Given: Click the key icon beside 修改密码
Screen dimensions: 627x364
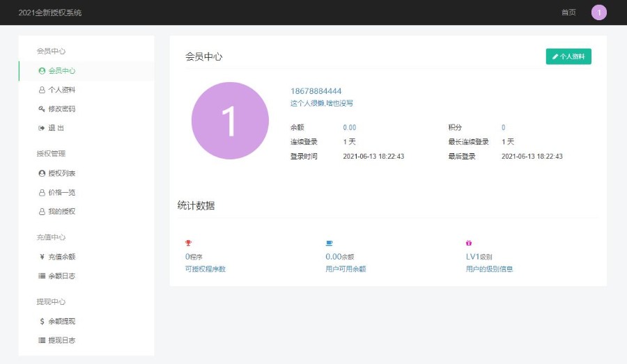Looking at the screenshot, I should pyautogui.click(x=42, y=109).
